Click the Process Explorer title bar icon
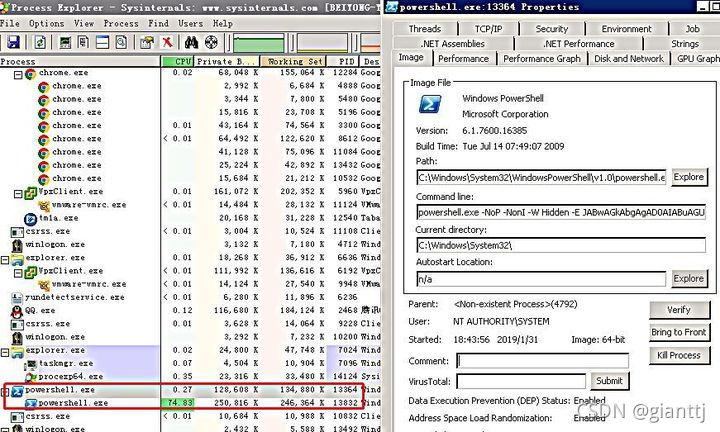The width and height of the screenshot is (720, 432). [5, 7]
